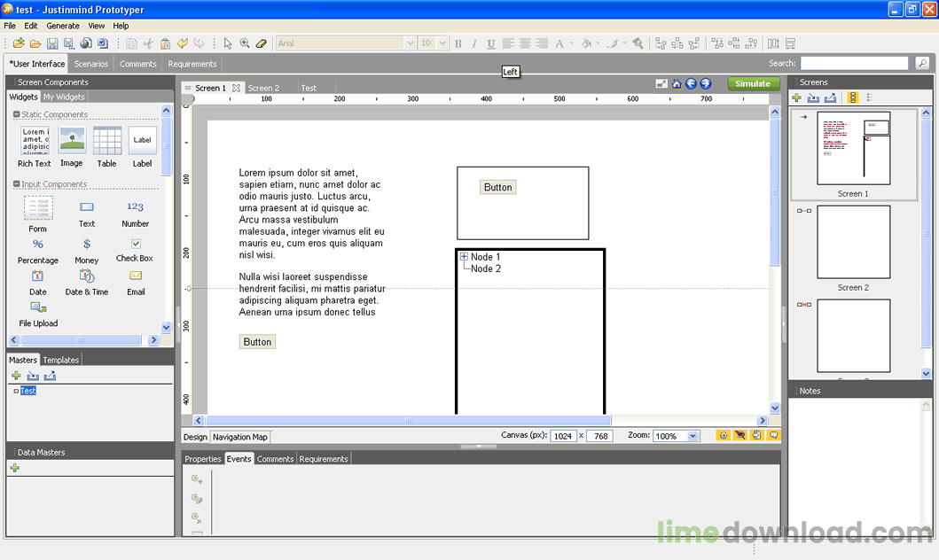Click the Save As disk icon

[x=69, y=43]
